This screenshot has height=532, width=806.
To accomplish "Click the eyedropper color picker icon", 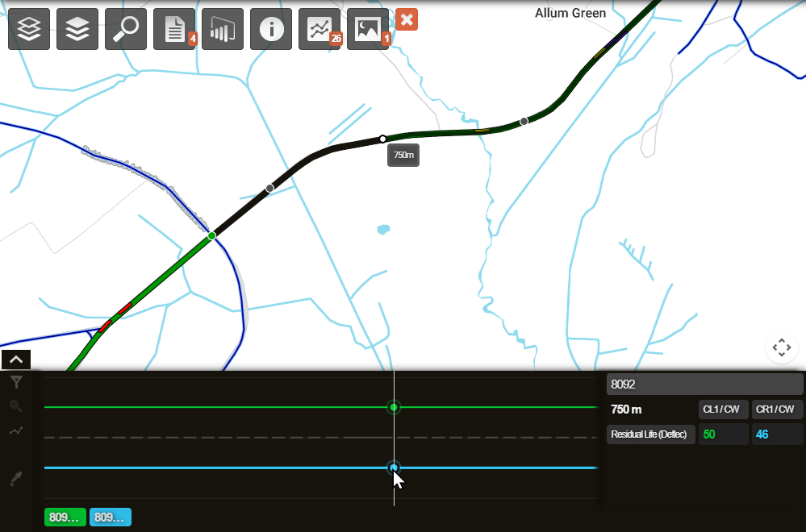I will click(x=15, y=480).
